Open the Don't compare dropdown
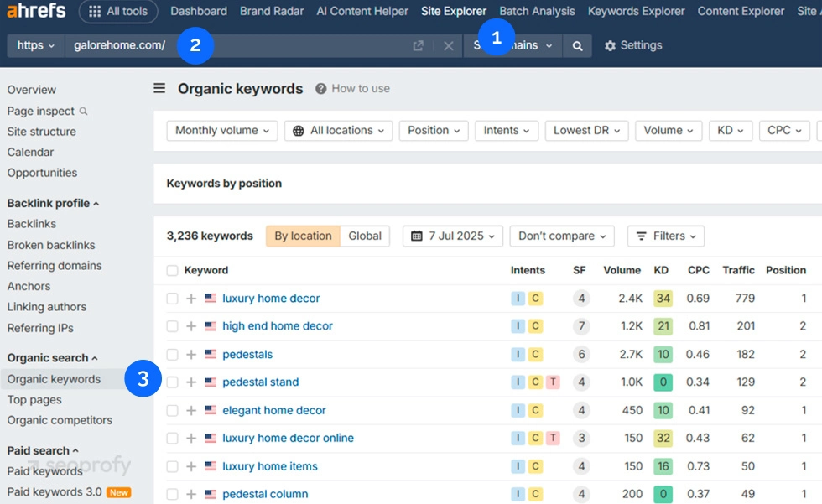This screenshot has height=504, width=822. pos(561,236)
